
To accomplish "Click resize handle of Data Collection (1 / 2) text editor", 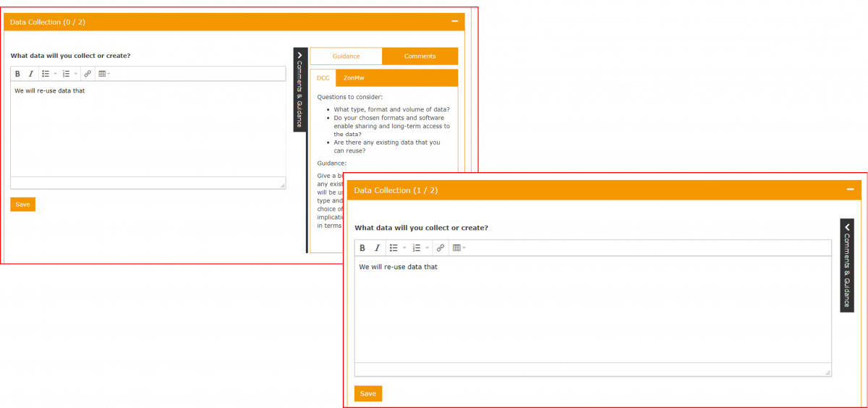I will (x=827, y=372).
